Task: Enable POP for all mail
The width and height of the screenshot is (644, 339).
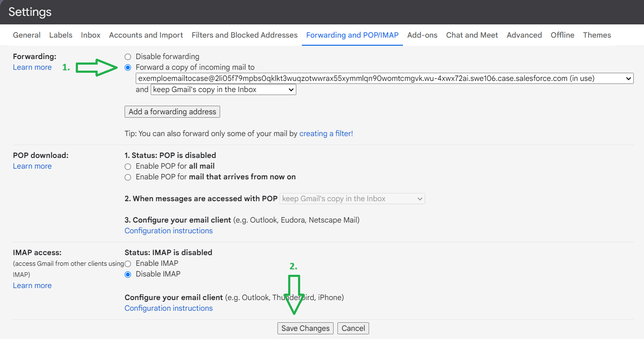Action: tap(128, 166)
